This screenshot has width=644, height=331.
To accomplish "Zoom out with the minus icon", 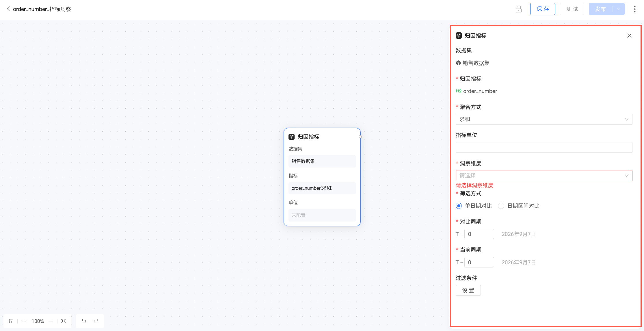I will click(x=51, y=321).
